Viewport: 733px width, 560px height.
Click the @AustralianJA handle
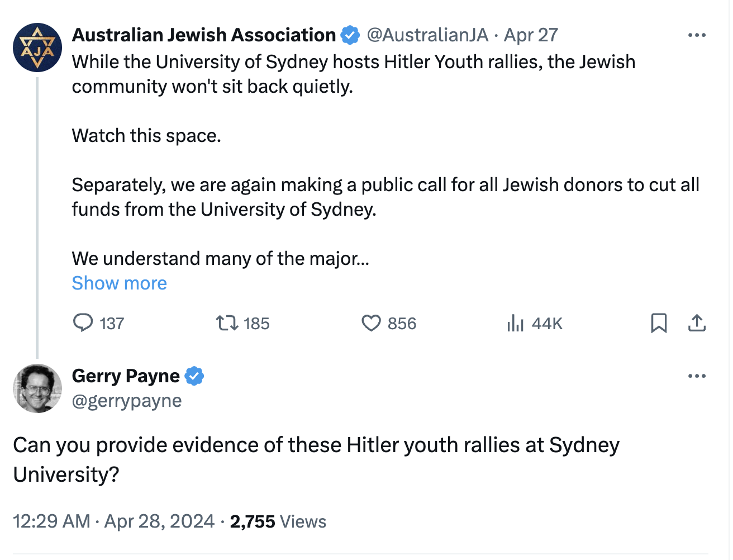click(x=427, y=35)
